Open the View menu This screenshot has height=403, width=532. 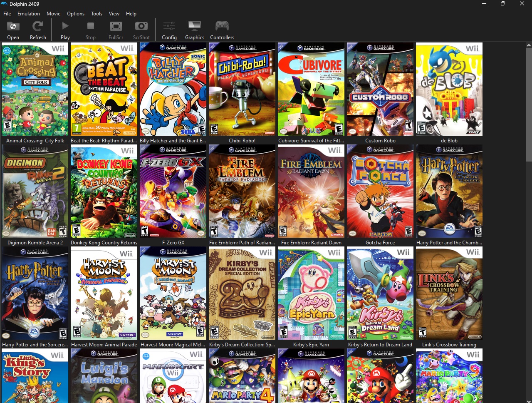[114, 14]
